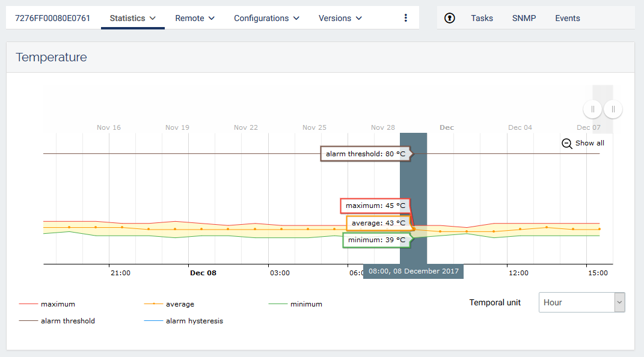The height and width of the screenshot is (357, 644).
Task: Click the circled up-arrow upload icon
Action: click(450, 18)
